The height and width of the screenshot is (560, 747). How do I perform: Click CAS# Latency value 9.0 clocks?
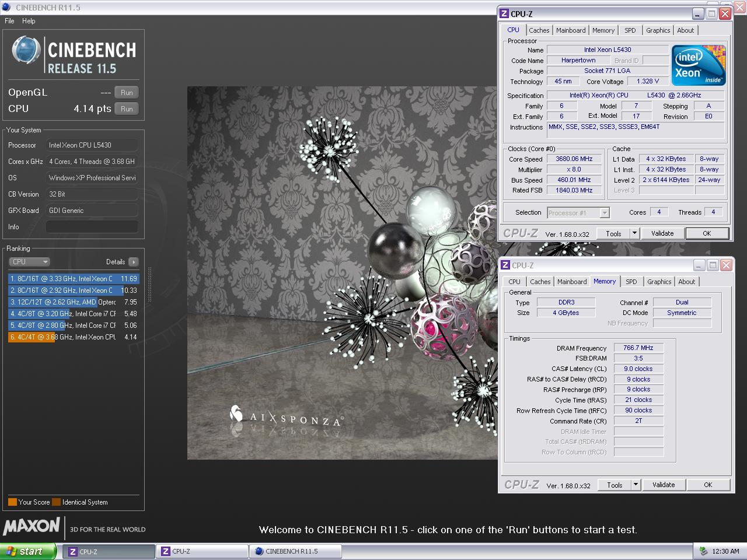(x=638, y=369)
